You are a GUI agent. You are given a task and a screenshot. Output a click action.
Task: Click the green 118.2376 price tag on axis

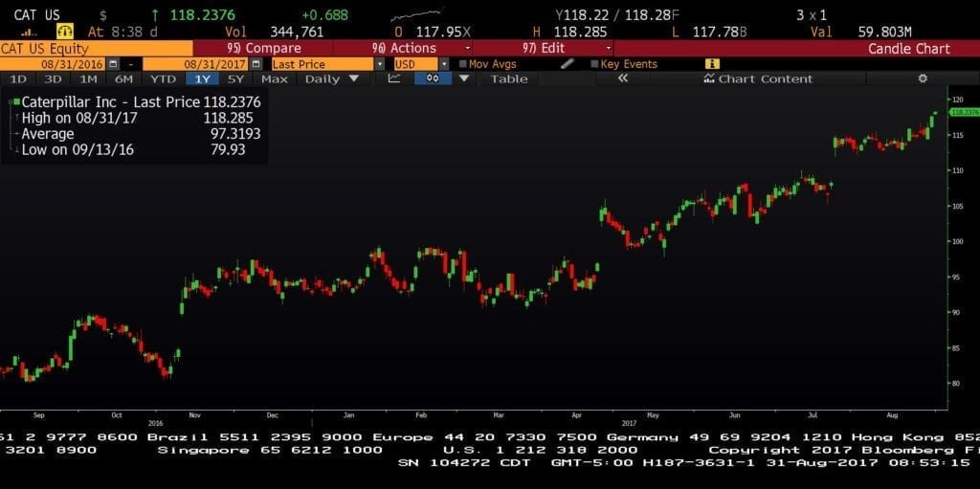964,112
